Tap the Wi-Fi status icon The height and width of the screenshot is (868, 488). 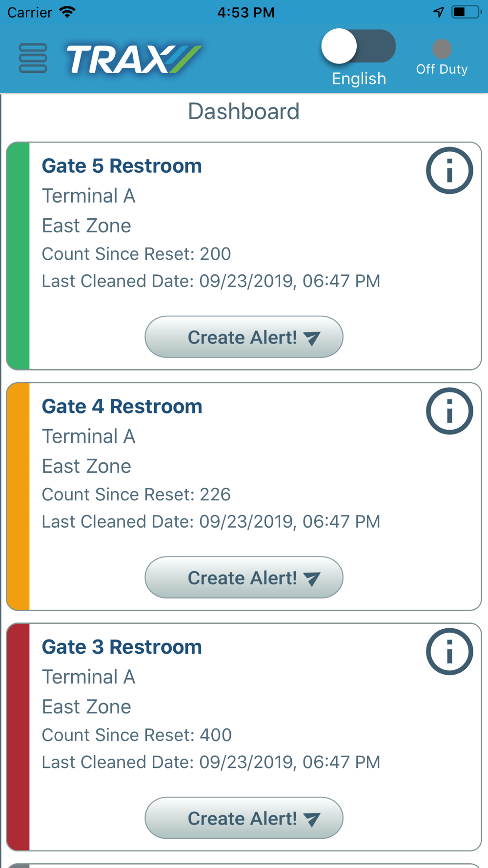67,12
